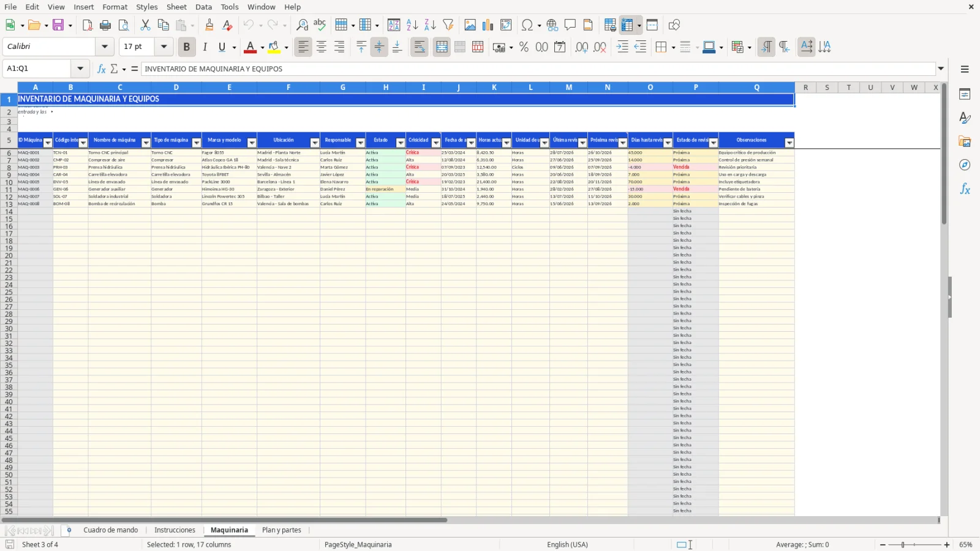Toggle Bold formatting
The width and height of the screenshot is (980, 551).
click(186, 47)
